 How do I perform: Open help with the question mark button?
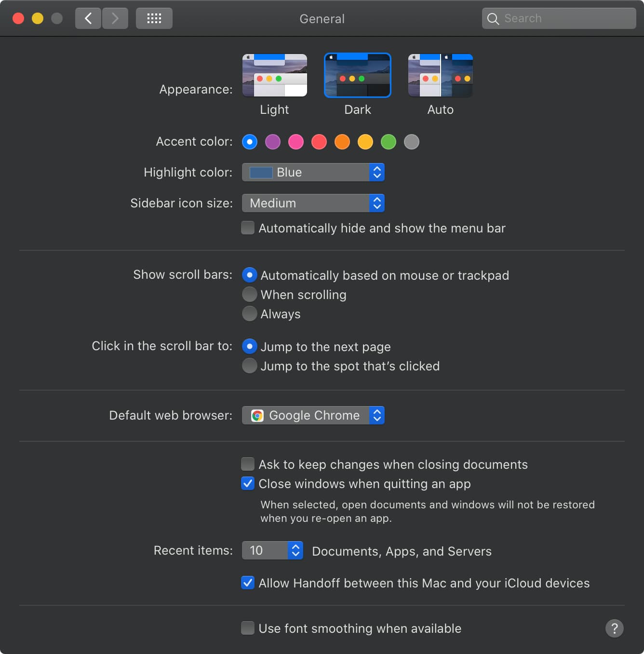pos(614,628)
